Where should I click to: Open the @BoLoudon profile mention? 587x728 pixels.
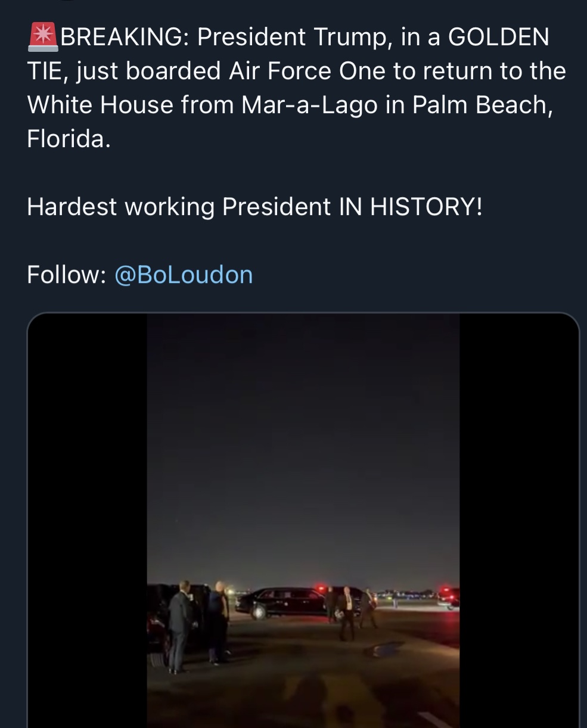183,275
